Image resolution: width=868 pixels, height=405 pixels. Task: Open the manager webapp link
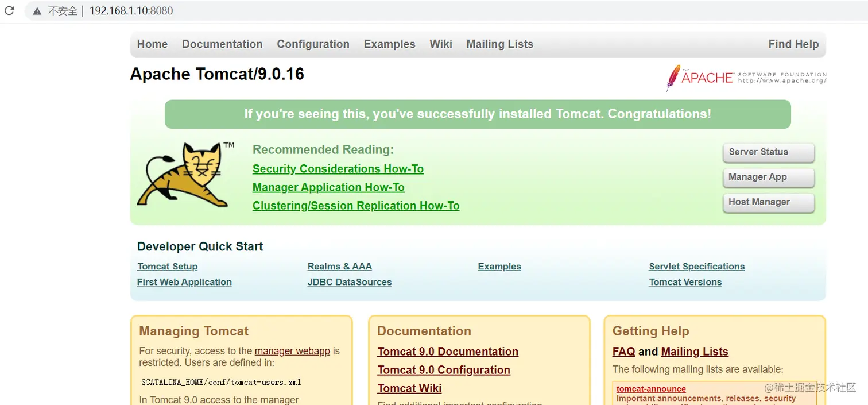[292, 351]
